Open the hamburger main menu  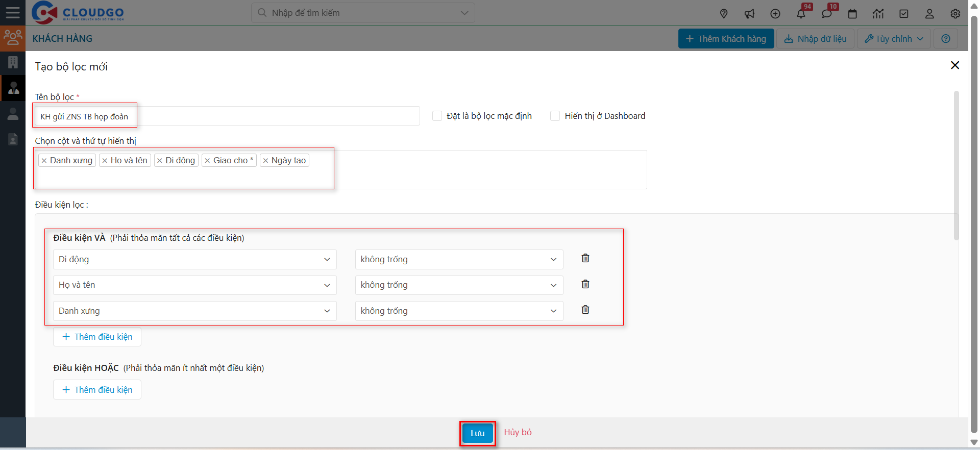click(13, 13)
